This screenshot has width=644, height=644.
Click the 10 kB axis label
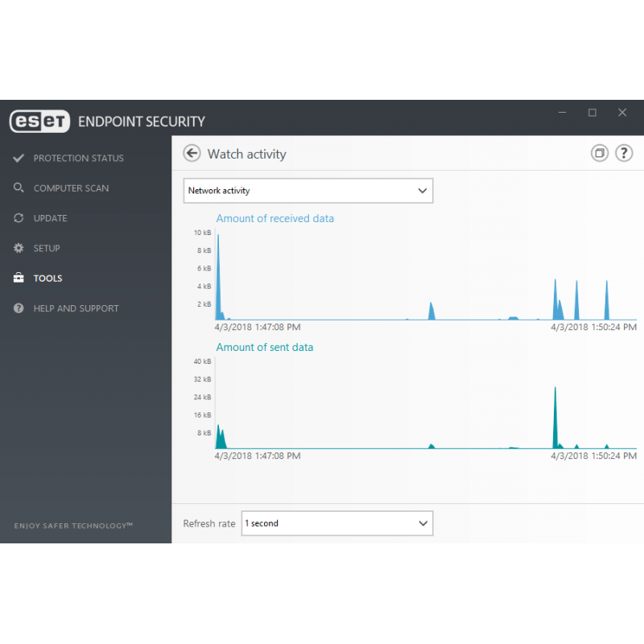click(203, 233)
